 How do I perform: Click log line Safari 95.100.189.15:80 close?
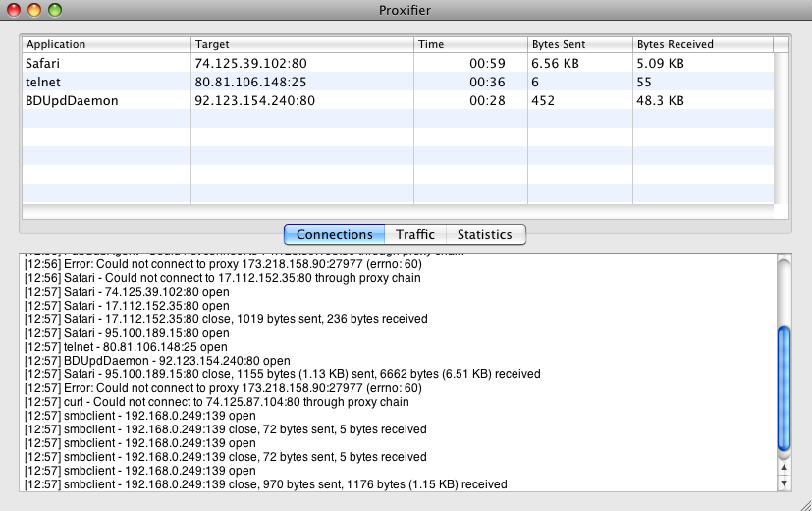(x=282, y=374)
